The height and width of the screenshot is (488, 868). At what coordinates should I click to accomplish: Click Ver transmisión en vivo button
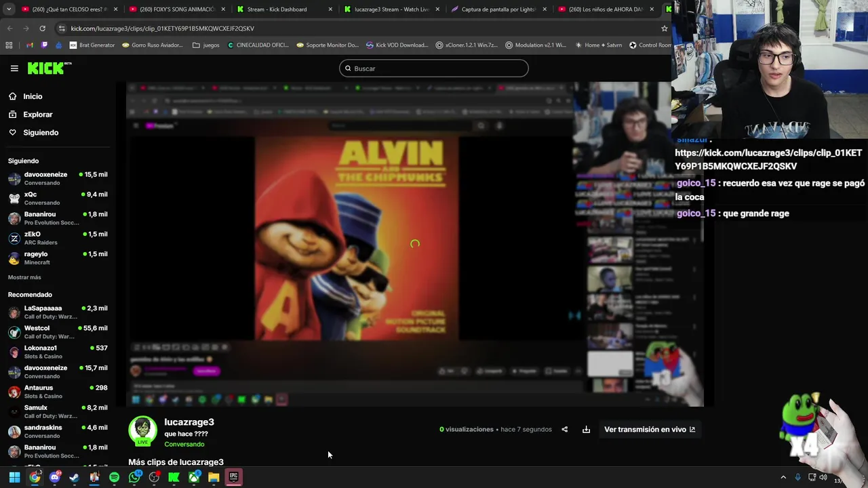[x=649, y=429]
